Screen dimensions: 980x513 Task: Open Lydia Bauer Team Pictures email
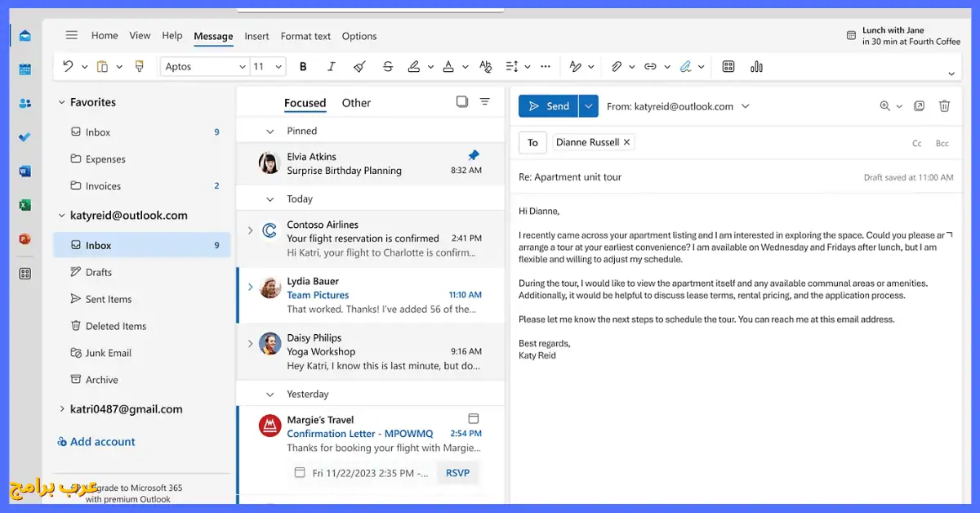click(371, 296)
